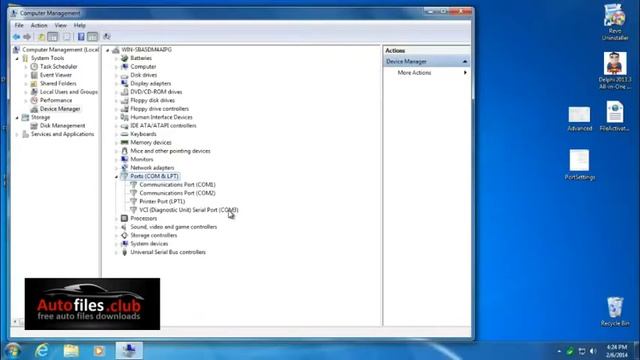Open the View menu
Viewport: 640px width, 360px height.
point(60,25)
